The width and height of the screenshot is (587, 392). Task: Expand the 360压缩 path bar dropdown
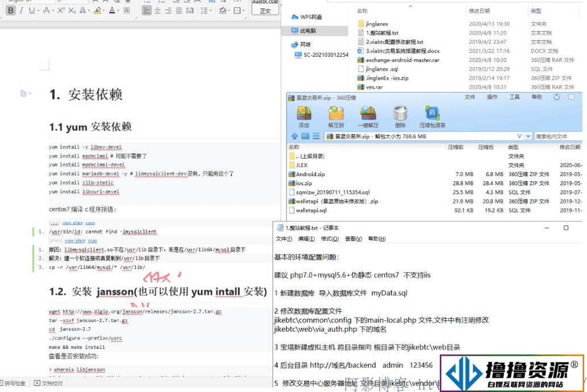528,136
